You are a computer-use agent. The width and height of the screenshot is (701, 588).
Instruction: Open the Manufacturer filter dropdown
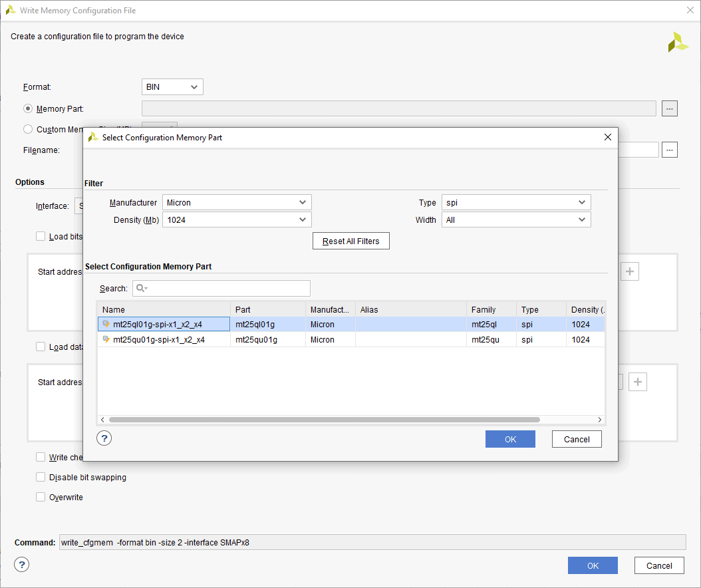236,202
